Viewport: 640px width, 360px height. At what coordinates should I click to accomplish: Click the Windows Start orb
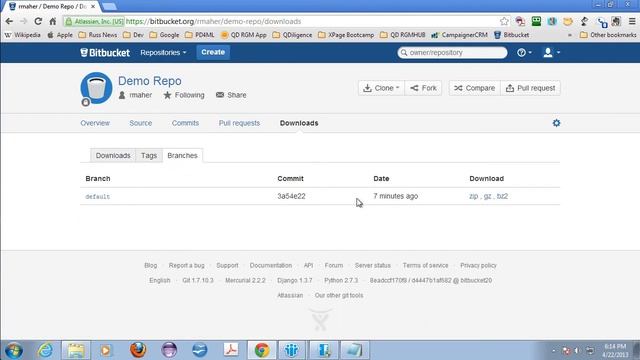coord(13,351)
